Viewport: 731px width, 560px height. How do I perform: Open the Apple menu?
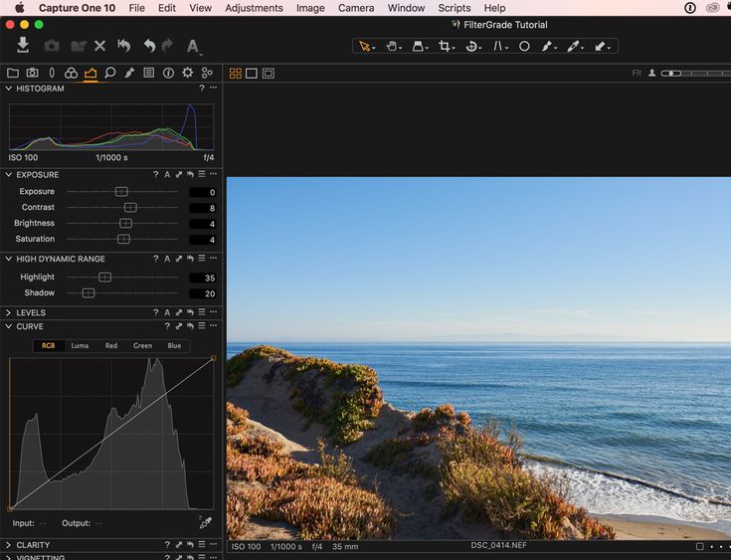pyautogui.click(x=19, y=8)
